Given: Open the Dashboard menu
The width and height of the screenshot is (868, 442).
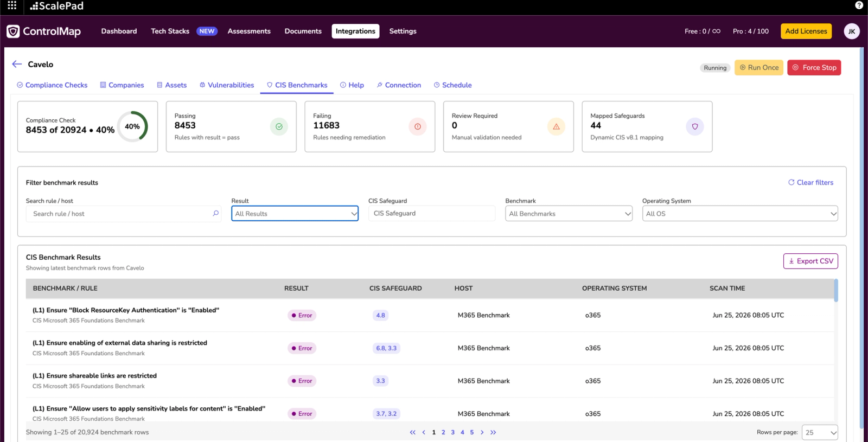Looking at the screenshot, I should (x=119, y=31).
